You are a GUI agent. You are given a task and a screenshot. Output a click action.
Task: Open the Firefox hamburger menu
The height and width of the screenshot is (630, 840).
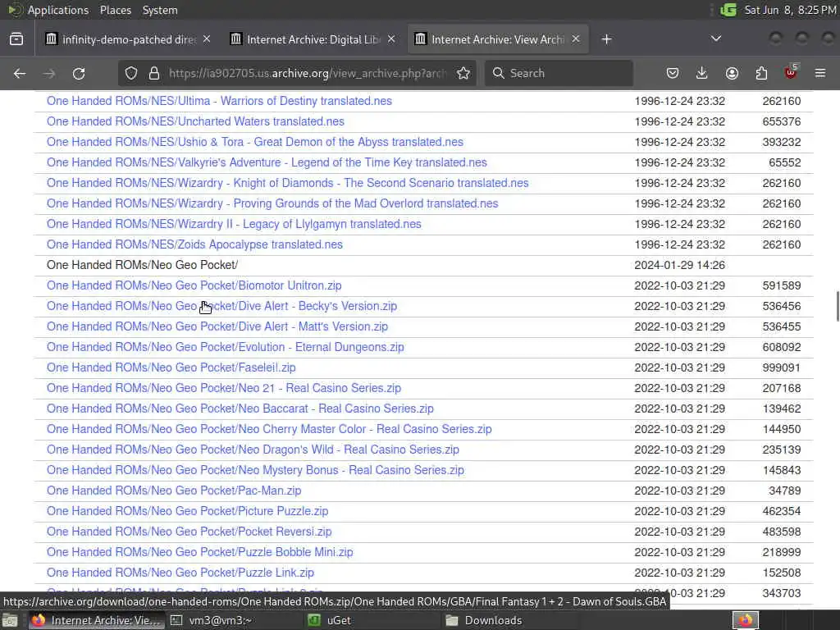pyautogui.click(x=820, y=73)
